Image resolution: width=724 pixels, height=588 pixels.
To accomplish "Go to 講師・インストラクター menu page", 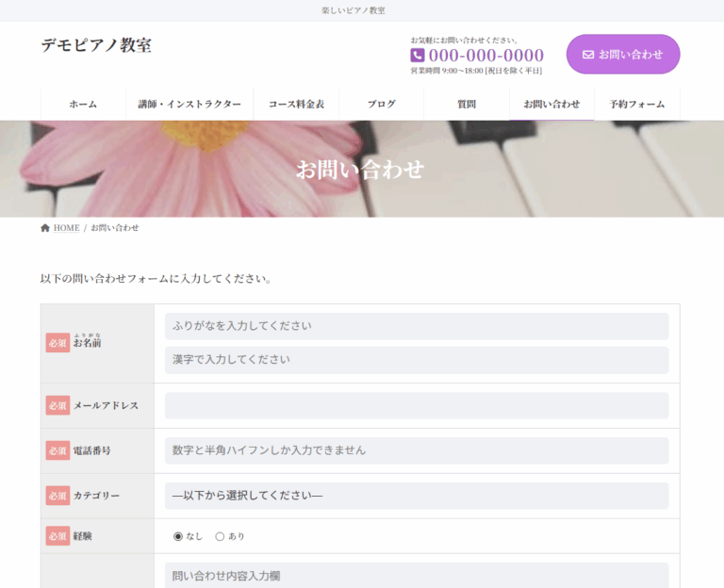I will coord(189,105).
